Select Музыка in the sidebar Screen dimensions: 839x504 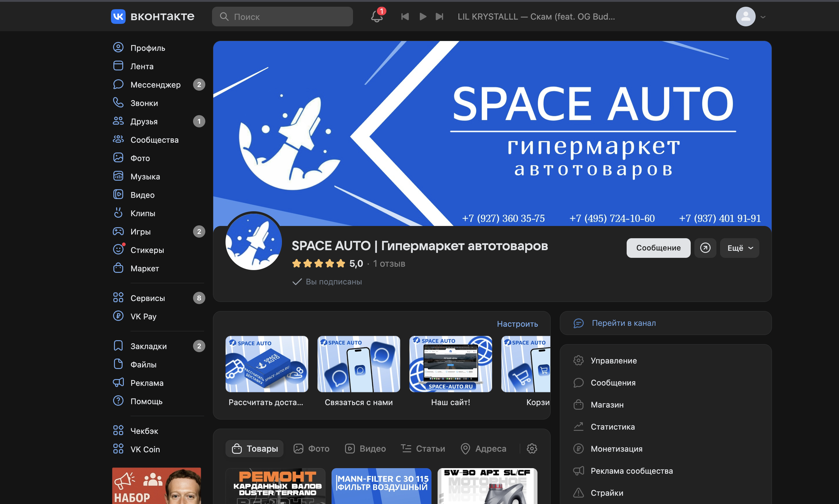pyautogui.click(x=145, y=176)
